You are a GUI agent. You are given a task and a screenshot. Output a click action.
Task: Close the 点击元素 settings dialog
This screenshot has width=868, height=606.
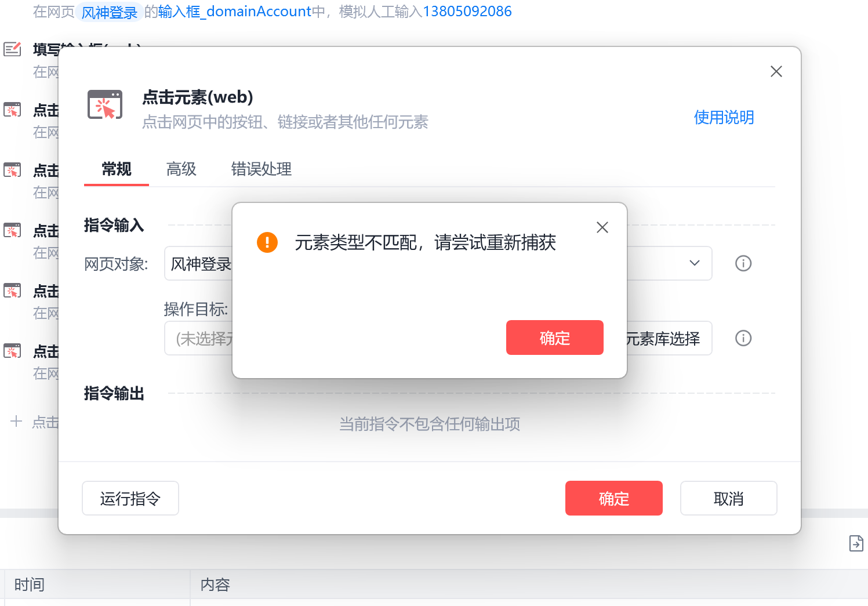pos(776,71)
